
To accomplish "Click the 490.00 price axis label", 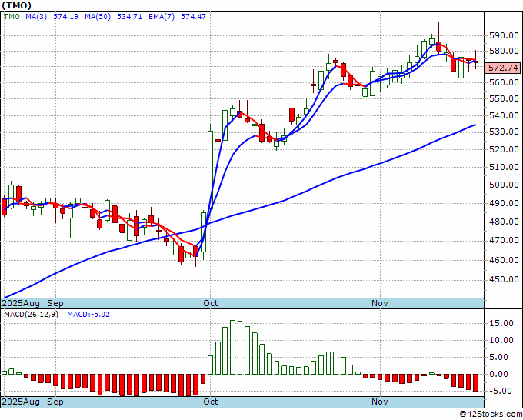I will click(x=504, y=203).
